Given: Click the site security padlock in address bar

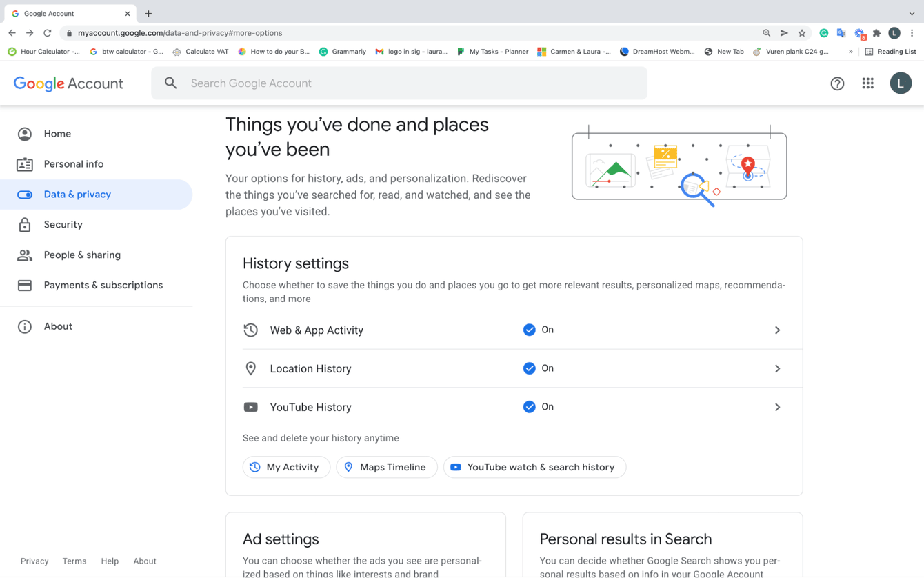Looking at the screenshot, I should click(69, 32).
